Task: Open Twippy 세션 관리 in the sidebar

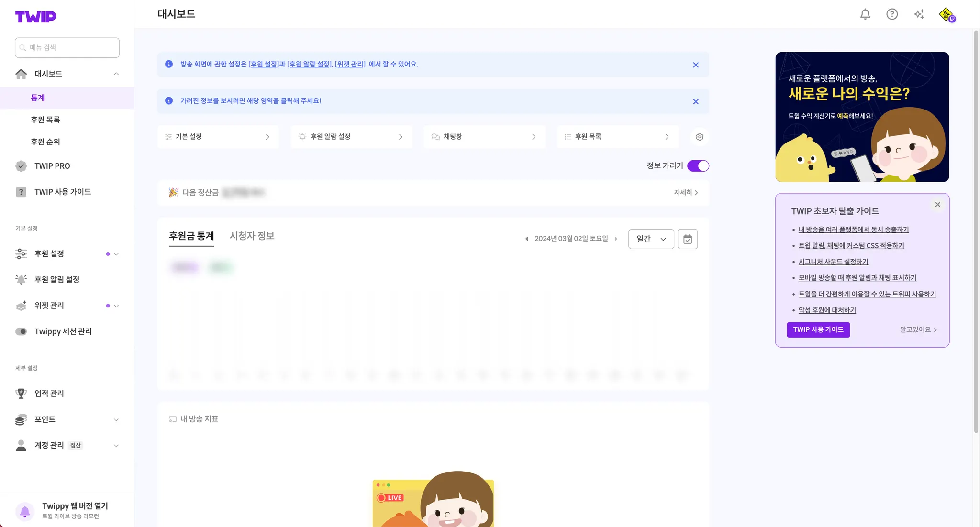Action: click(63, 331)
